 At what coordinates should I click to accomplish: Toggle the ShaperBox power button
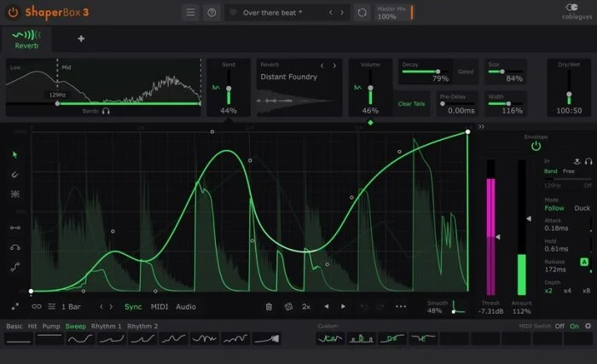click(x=14, y=12)
